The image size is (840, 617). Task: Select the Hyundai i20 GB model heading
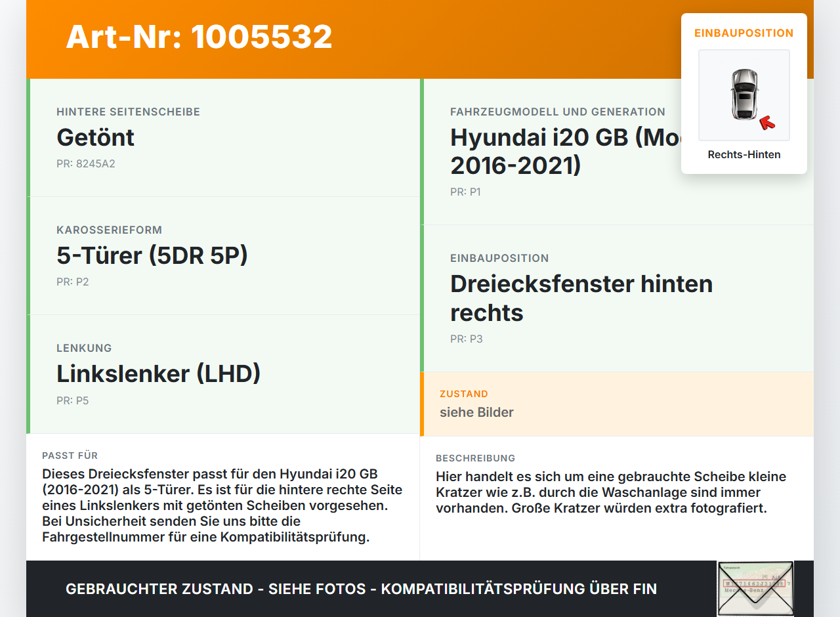coord(566,152)
